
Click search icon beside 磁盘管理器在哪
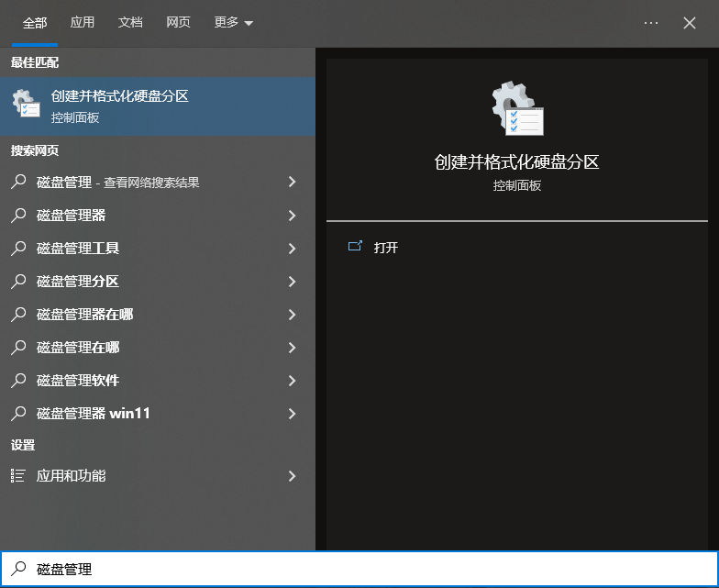tap(18, 314)
